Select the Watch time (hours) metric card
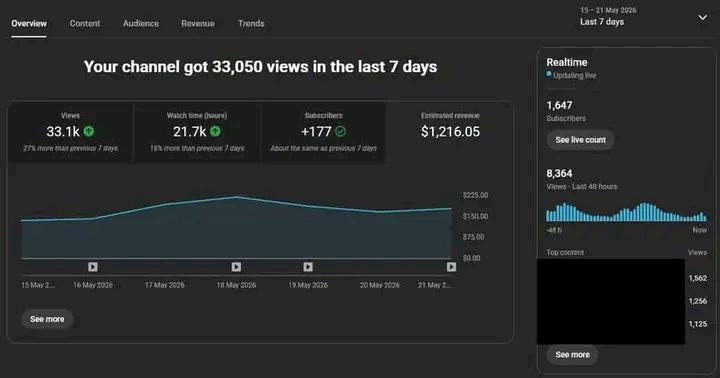Image resolution: width=720 pixels, height=378 pixels. point(197,132)
